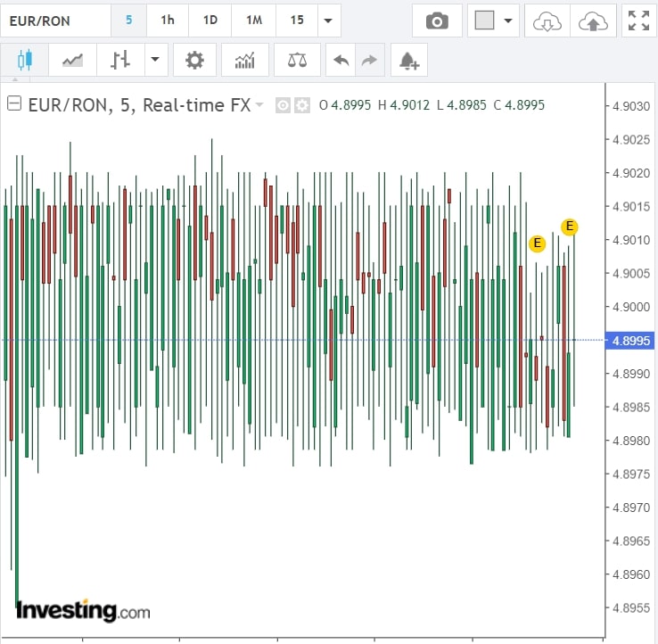Collapse the EUR/RON legend box
This screenshot has height=644, width=658.
(14, 104)
